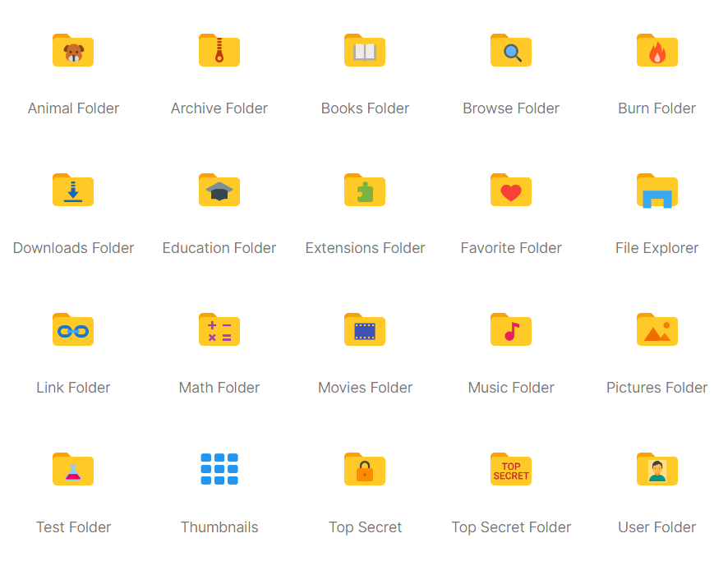The image size is (728, 561).
Task: Open the Top Secret Folder stamped icon
Action: 510,469
